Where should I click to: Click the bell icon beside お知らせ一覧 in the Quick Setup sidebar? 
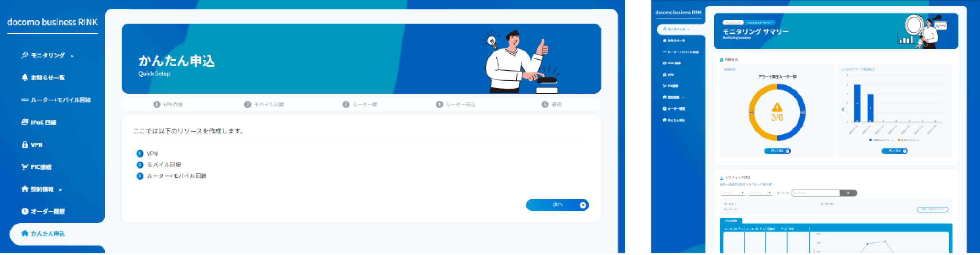point(24,78)
